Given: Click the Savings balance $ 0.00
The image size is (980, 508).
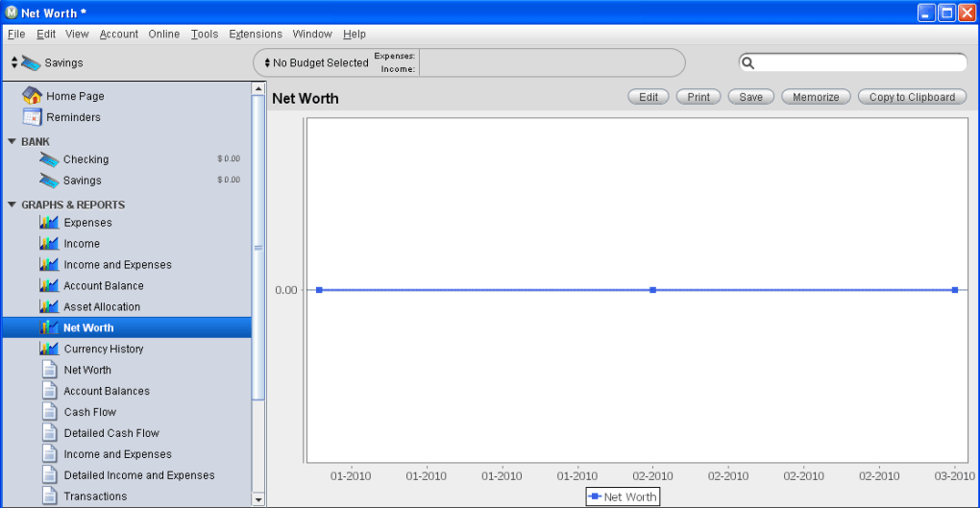Looking at the screenshot, I should (229, 180).
